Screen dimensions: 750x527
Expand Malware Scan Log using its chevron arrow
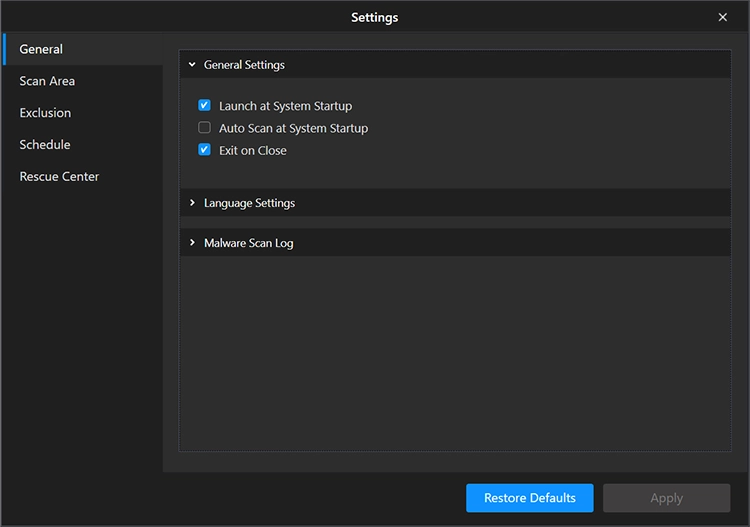[x=192, y=243]
